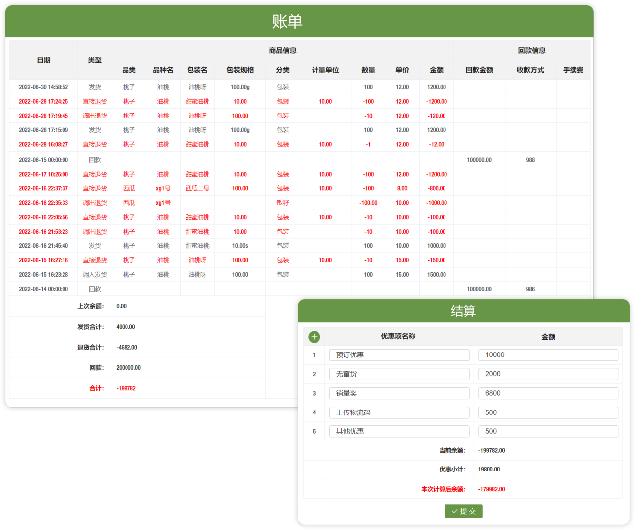This screenshot has height=531, width=635.
Task: Click amount field in settlement row 4
Action: 547,412
